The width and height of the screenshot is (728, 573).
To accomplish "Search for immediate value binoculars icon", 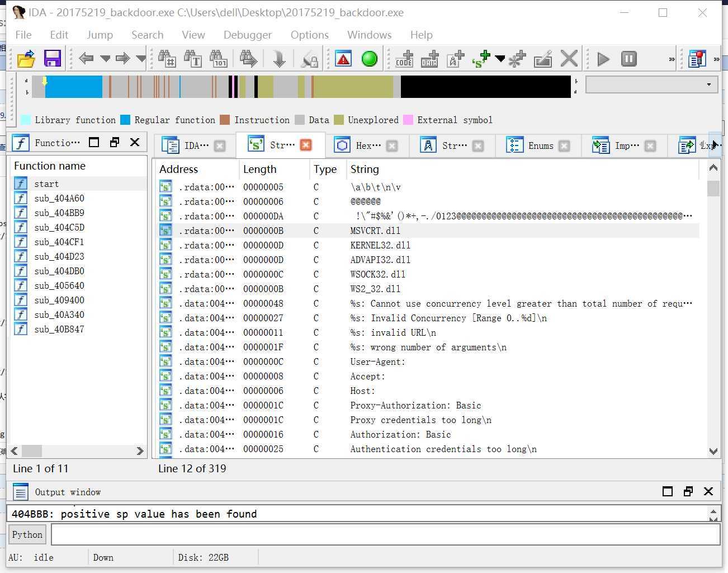I will (x=167, y=58).
